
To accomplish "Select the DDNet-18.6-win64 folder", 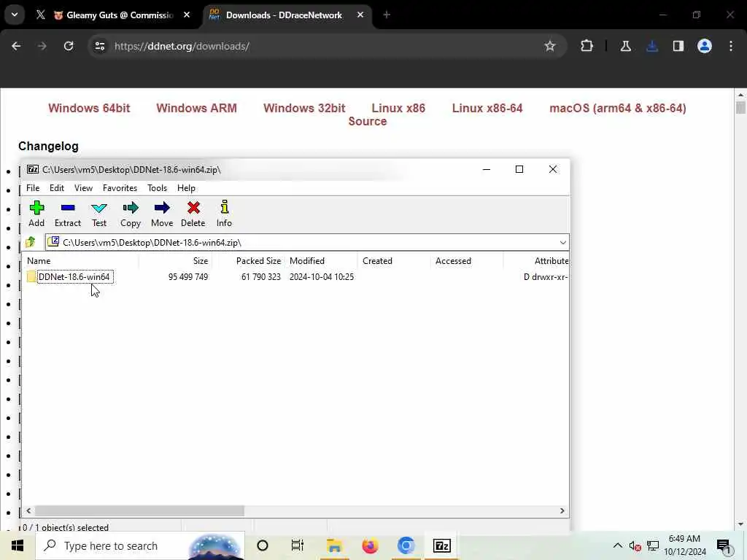I will [74, 276].
